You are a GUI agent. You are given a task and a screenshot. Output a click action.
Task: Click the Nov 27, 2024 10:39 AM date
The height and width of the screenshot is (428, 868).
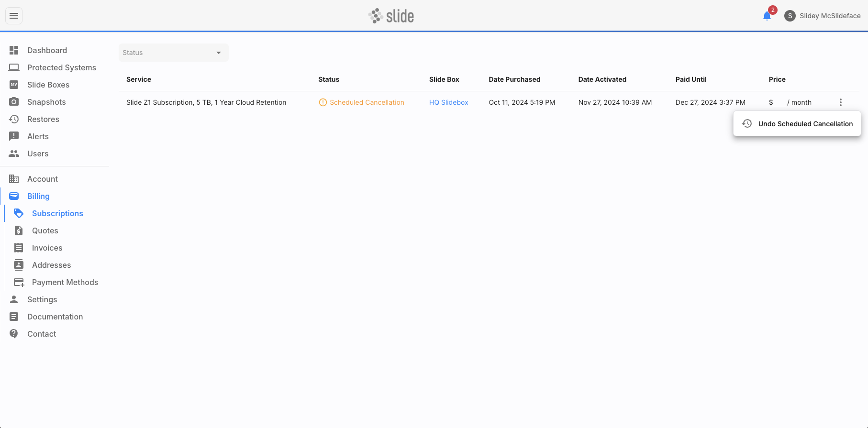615,102
